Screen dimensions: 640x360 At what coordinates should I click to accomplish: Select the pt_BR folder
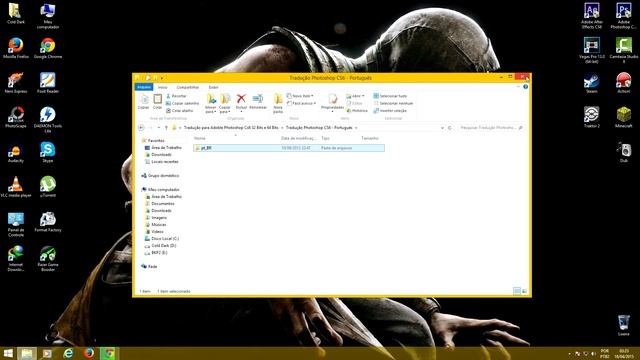point(289,148)
